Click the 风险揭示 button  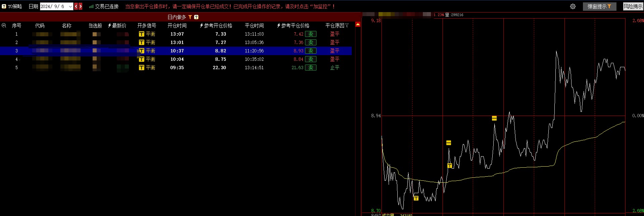pyautogui.click(x=633, y=6)
